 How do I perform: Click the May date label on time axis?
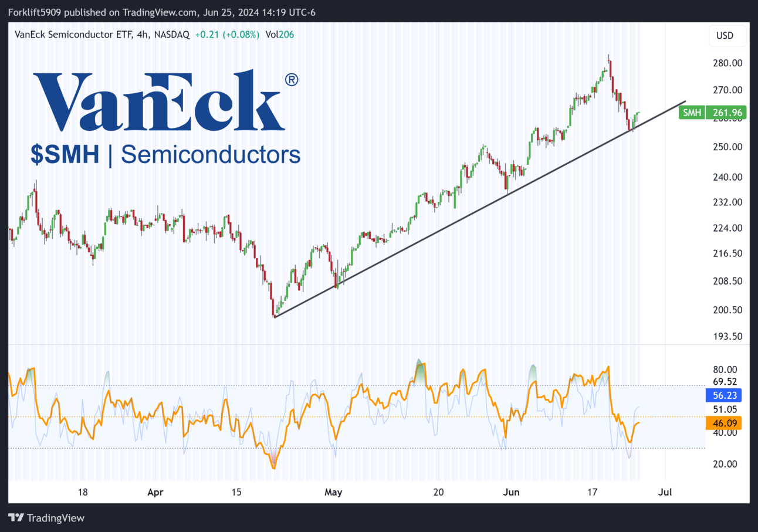coord(333,492)
